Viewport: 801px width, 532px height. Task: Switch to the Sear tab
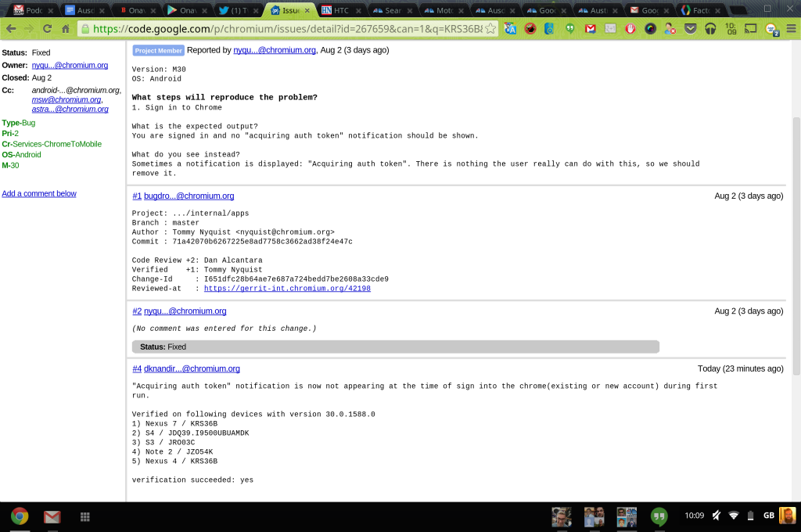click(391, 10)
